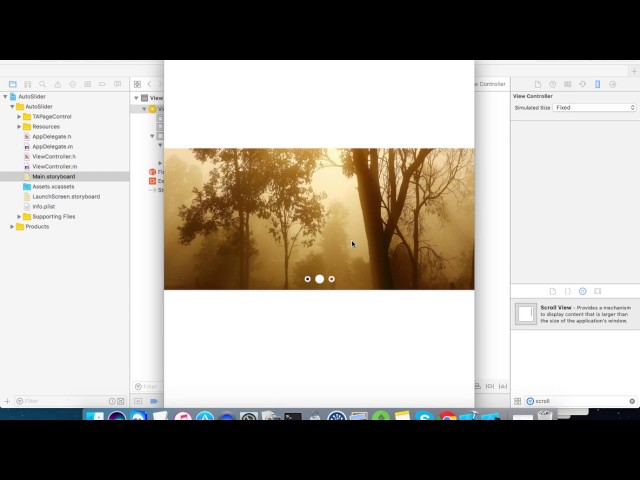Open the Breakpoint navigator tab

(102, 84)
